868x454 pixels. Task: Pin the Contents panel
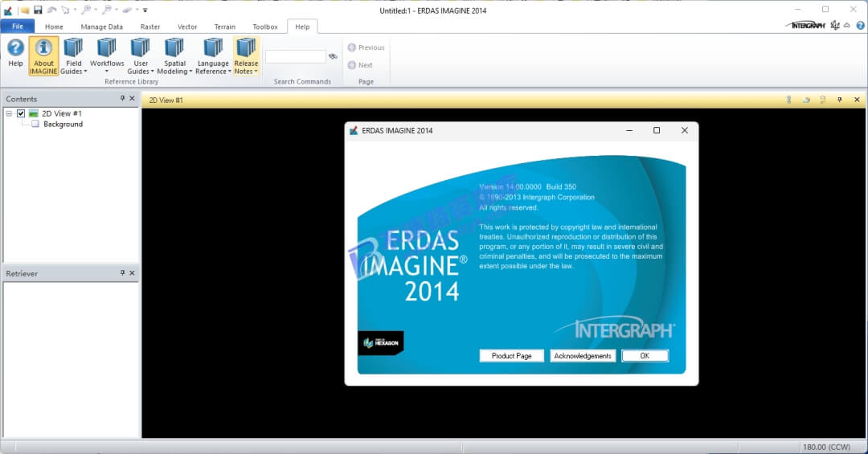(122, 98)
